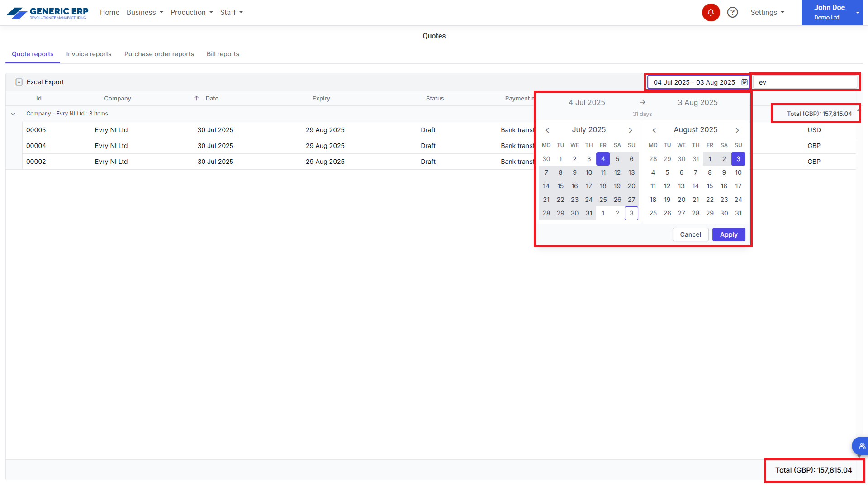The image size is (868, 487).
Task: Open the support chat floating icon
Action: (861, 446)
